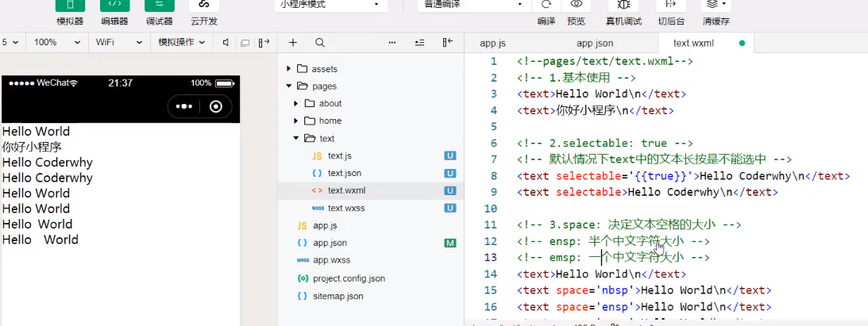
Task: Expand the home folder arrow
Action: pos(296,121)
